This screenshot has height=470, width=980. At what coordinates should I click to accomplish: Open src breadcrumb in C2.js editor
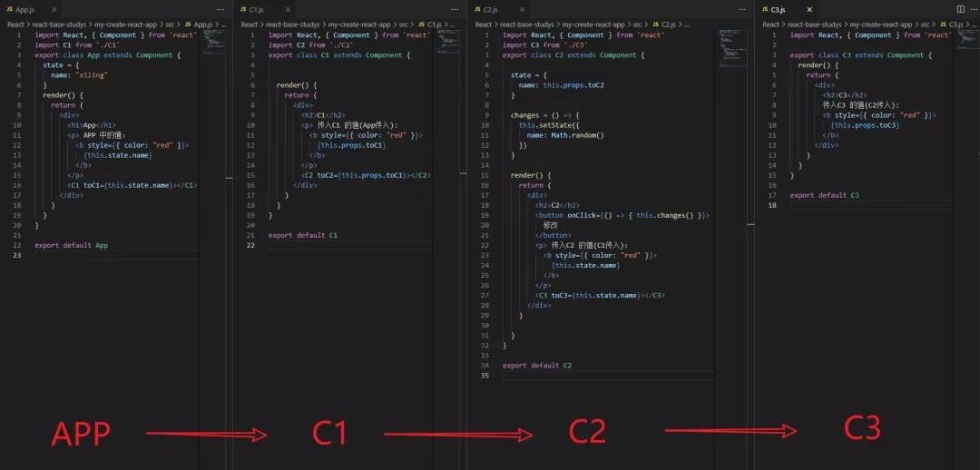(x=638, y=24)
